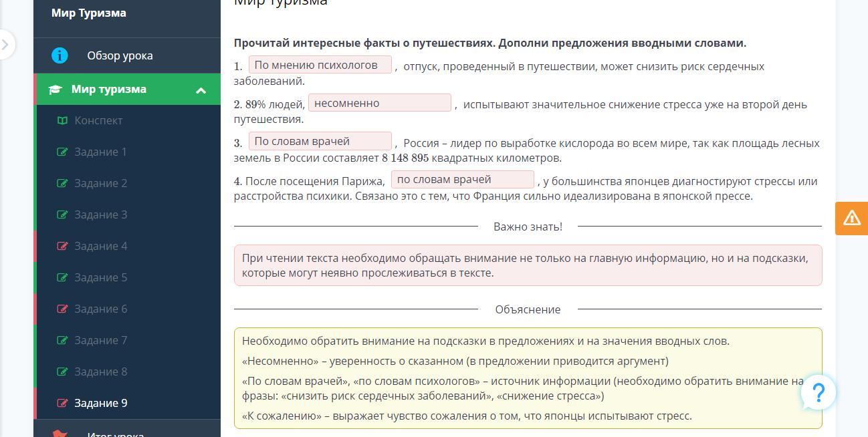Open Задание 1 in the sidebar
Viewport: 868px width, 437px height.
[100, 152]
